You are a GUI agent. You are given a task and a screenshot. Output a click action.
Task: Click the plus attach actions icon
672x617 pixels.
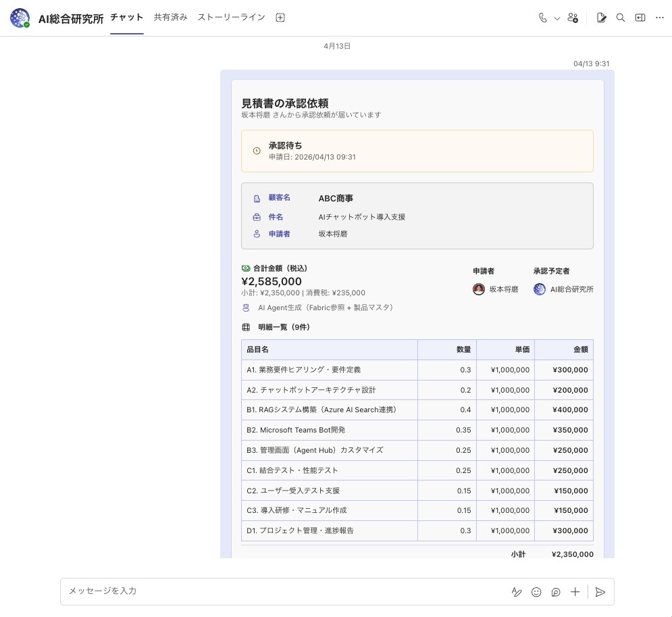[x=575, y=592]
